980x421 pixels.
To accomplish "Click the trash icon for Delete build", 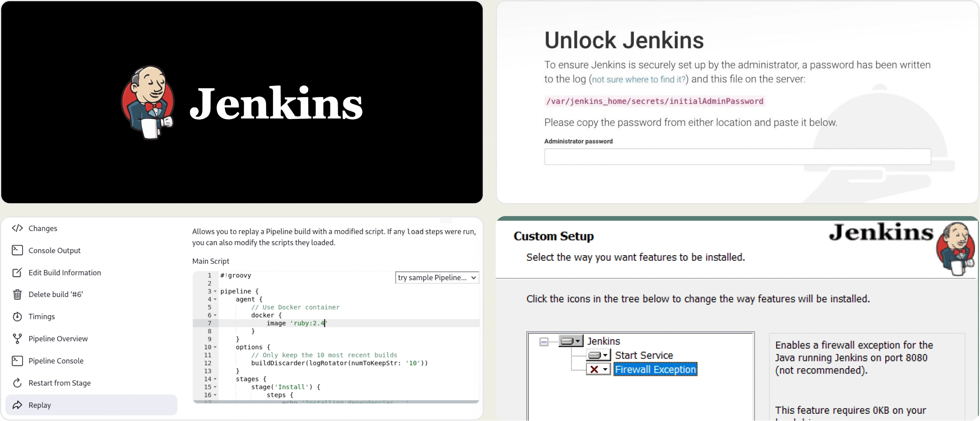I will pyautogui.click(x=17, y=294).
